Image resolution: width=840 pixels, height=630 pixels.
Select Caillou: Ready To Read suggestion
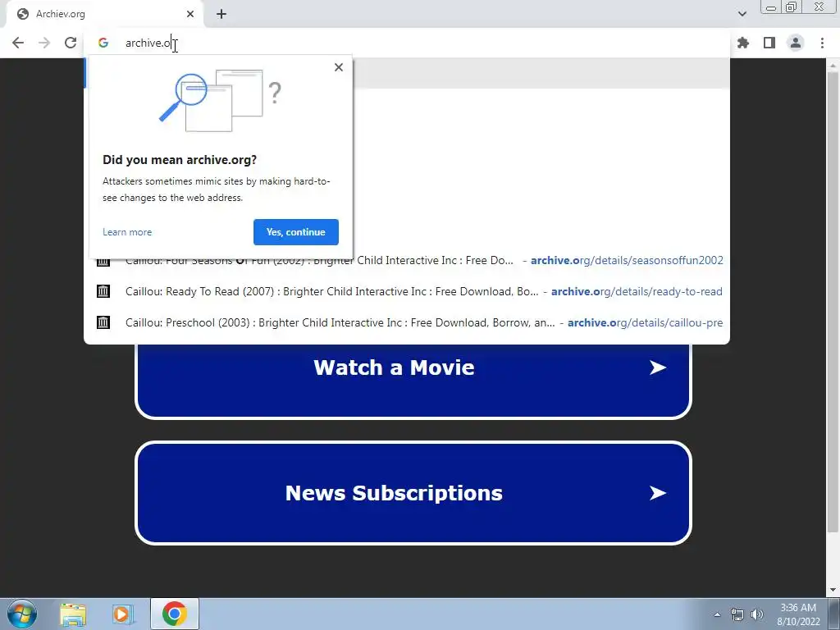point(407,291)
